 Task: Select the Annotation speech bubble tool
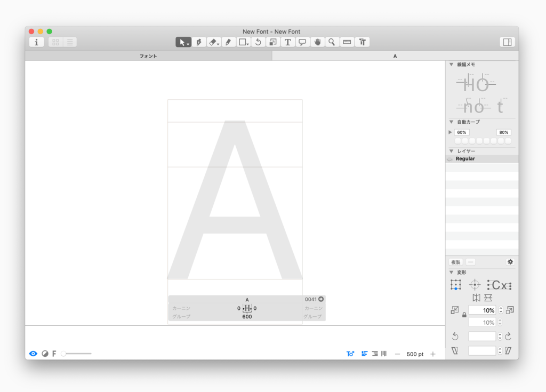coord(302,42)
